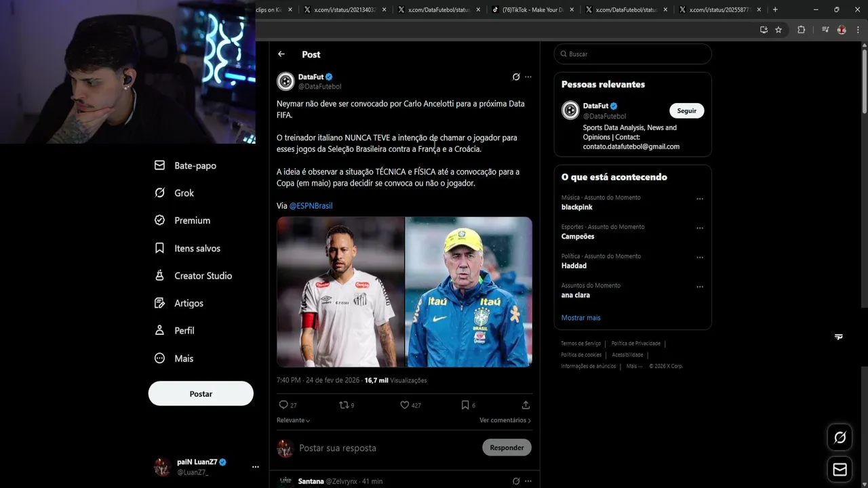Expand the footer Mais dropdown

(x=634, y=366)
